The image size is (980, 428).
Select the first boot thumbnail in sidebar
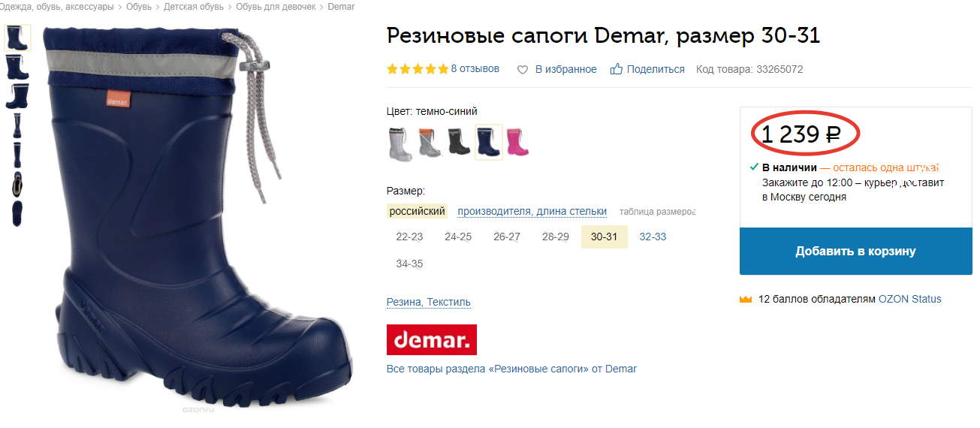pyautogui.click(x=17, y=38)
